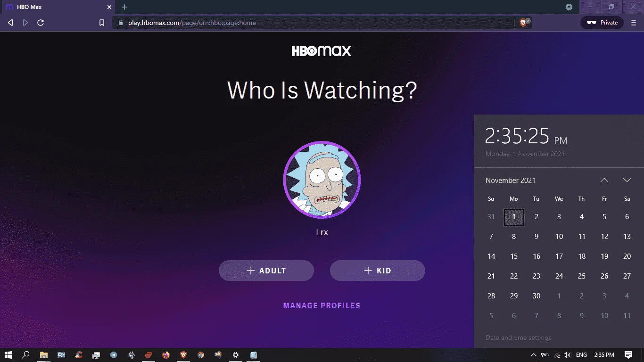Image resolution: width=644 pixels, height=362 pixels.
Task: Open Firefox from the taskbar
Action: (x=166, y=354)
